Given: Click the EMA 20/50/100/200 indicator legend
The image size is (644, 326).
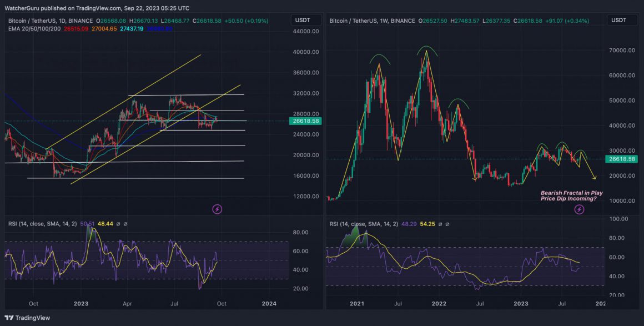Looking at the screenshot, I should coord(34,28).
